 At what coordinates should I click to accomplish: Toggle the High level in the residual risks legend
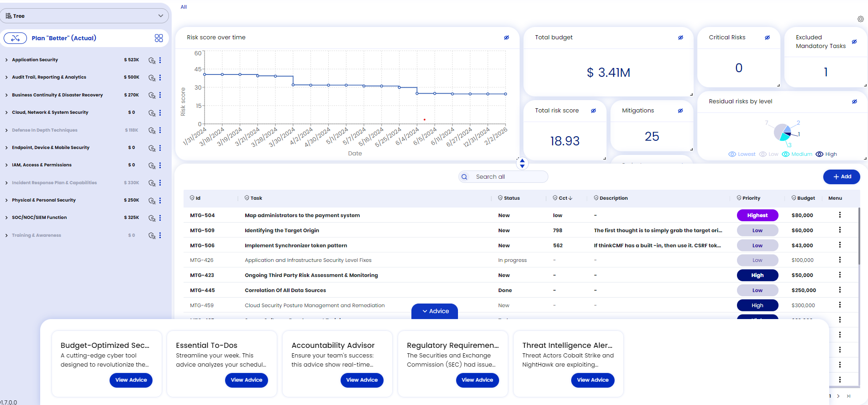pyautogui.click(x=826, y=155)
